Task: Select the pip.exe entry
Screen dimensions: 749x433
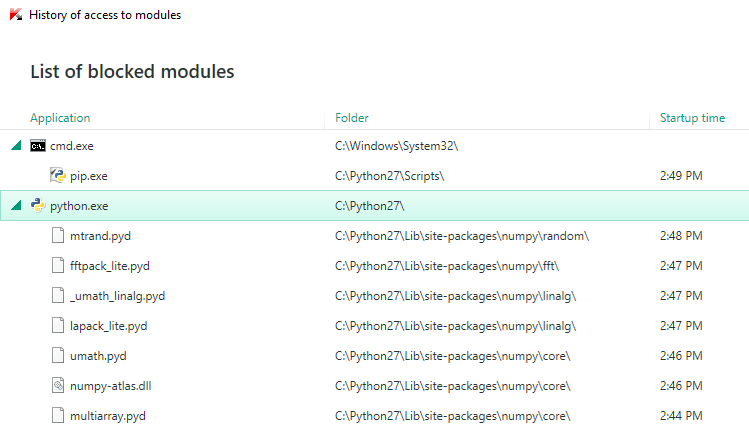Action: pyautogui.click(x=89, y=176)
